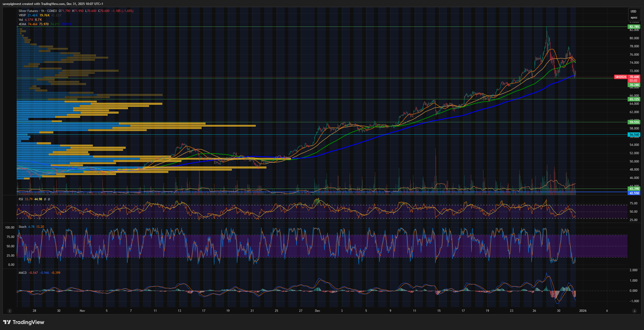This screenshot has height=330, width=644.
Task: Open the apoz unit selector
Action: click(634, 18)
